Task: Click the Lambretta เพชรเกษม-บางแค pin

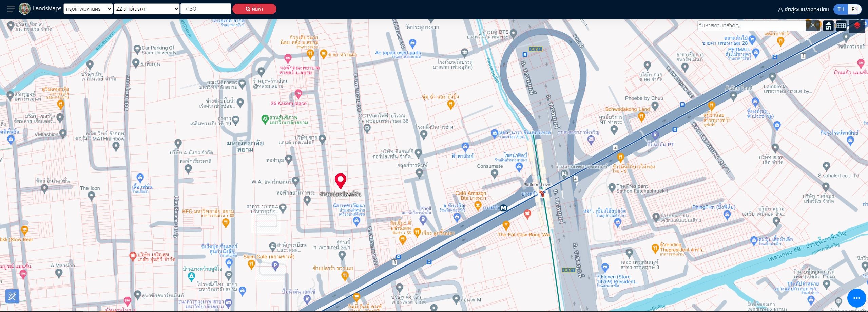Action: click(772, 77)
